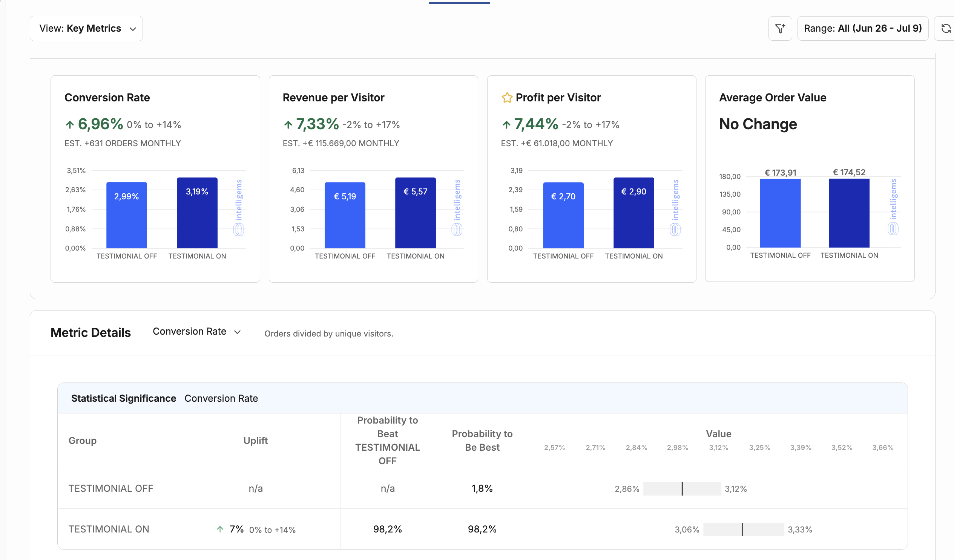The height and width of the screenshot is (560, 954).
Task: Click the Average Order Value card title
Action: coord(772,98)
